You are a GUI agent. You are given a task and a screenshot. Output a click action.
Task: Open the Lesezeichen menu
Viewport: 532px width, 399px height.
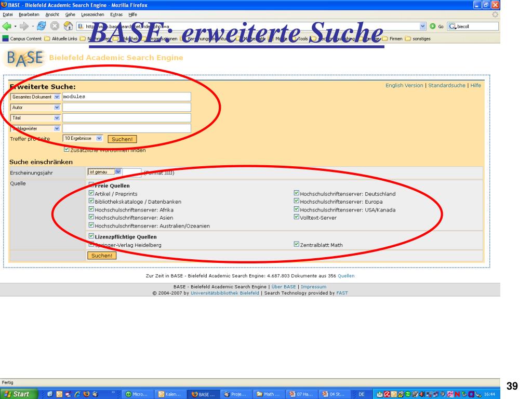(x=92, y=15)
